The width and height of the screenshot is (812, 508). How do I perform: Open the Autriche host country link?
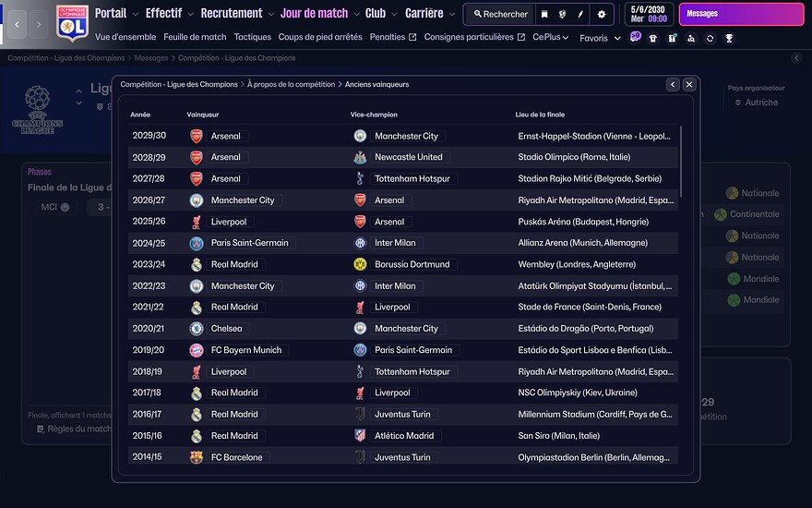point(757,103)
